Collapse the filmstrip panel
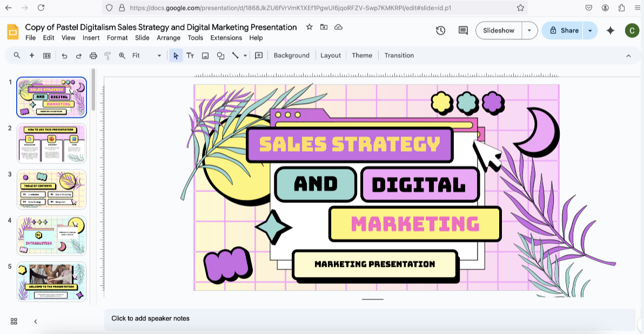This screenshot has width=644, height=334. [x=36, y=321]
